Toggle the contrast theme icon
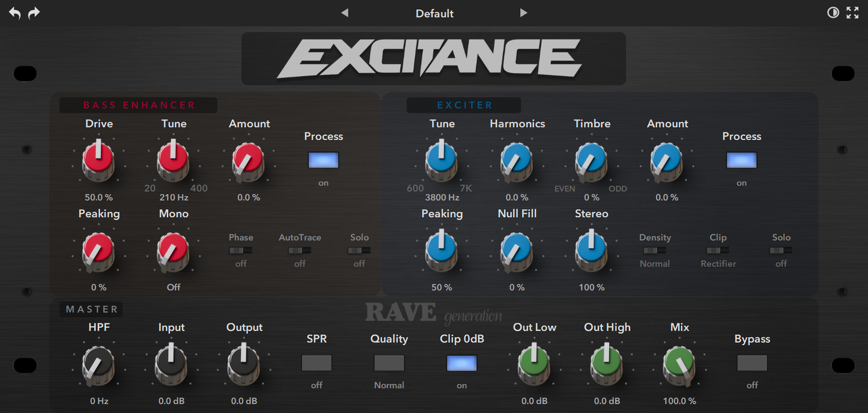This screenshot has width=868, height=413. click(833, 13)
